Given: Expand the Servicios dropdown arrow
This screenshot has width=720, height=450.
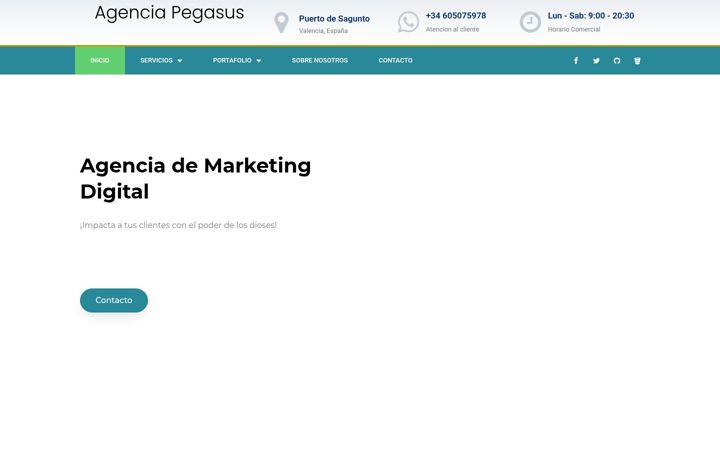Looking at the screenshot, I should [x=180, y=61].
